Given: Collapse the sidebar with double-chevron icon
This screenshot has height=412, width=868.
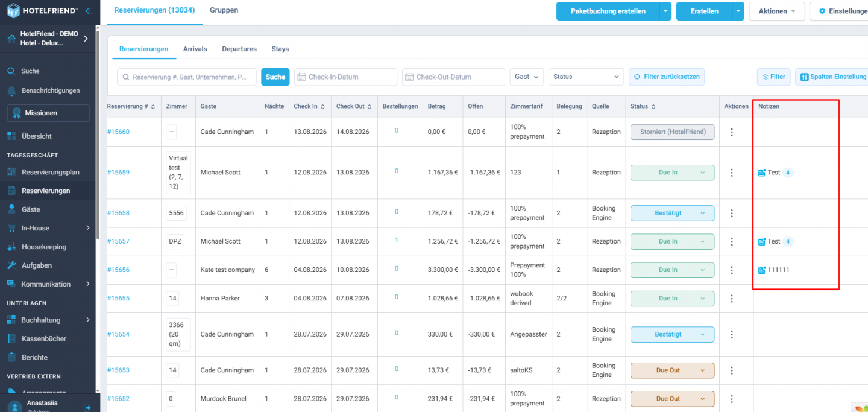Looking at the screenshot, I should coord(88,11).
